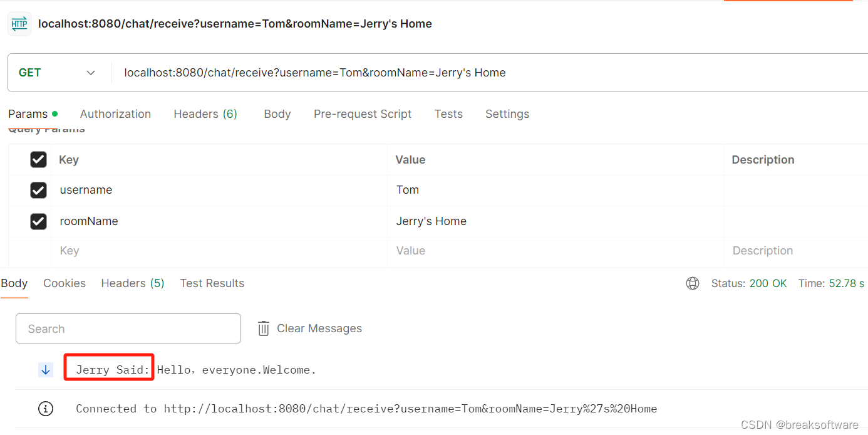This screenshot has width=868, height=435.
Task: Open the request Headers (6) tab
Action: tap(205, 114)
